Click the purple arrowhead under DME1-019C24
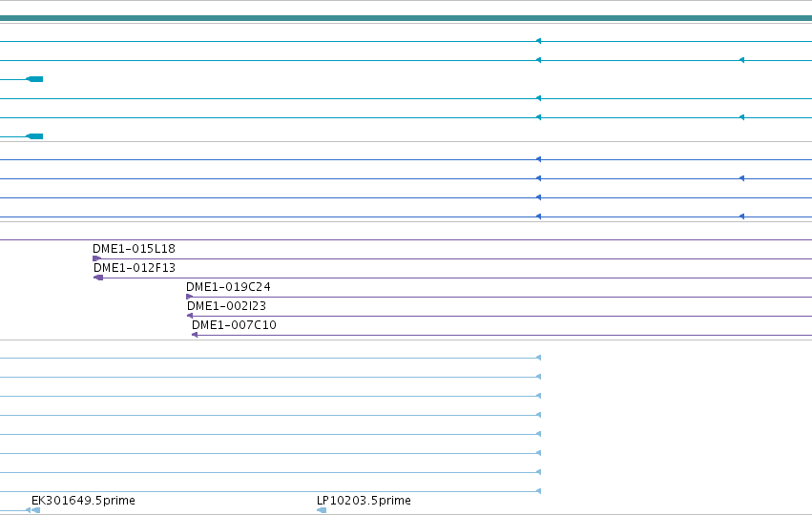This screenshot has height=515, width=812. click(190, 298)
